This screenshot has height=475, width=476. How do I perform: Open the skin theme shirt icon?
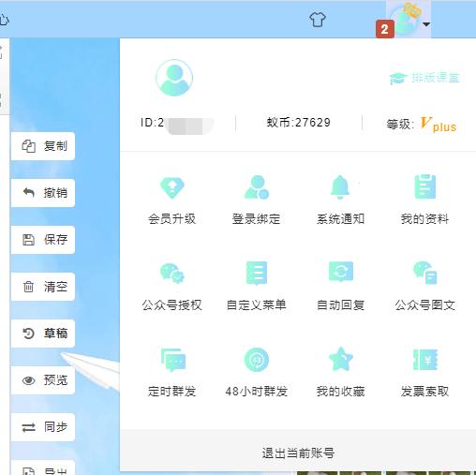point(318,20)
